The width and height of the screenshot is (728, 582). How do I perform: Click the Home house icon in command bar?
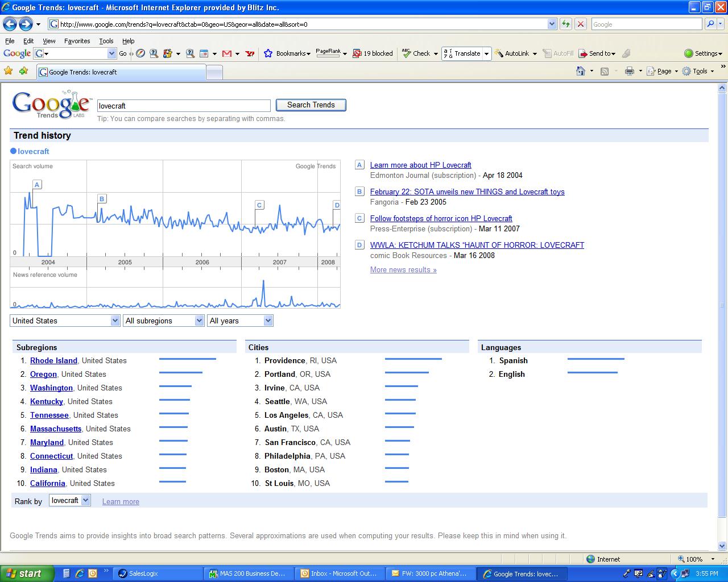click(581, 71)
